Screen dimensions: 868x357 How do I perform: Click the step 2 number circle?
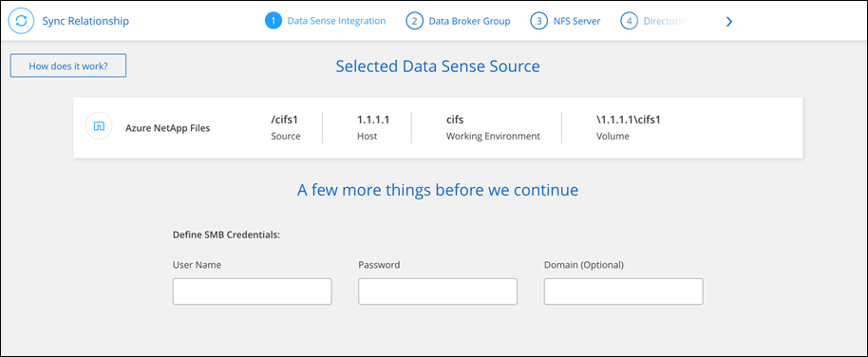coord(414,21)
